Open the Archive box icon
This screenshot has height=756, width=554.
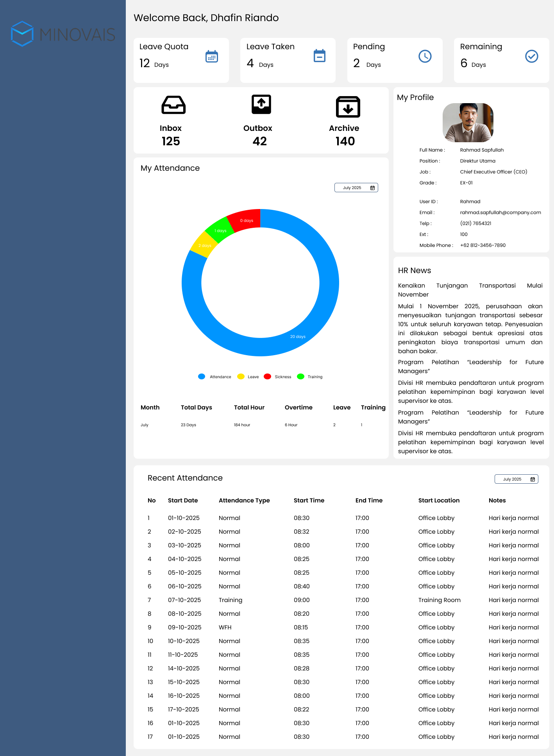point(348,107)
